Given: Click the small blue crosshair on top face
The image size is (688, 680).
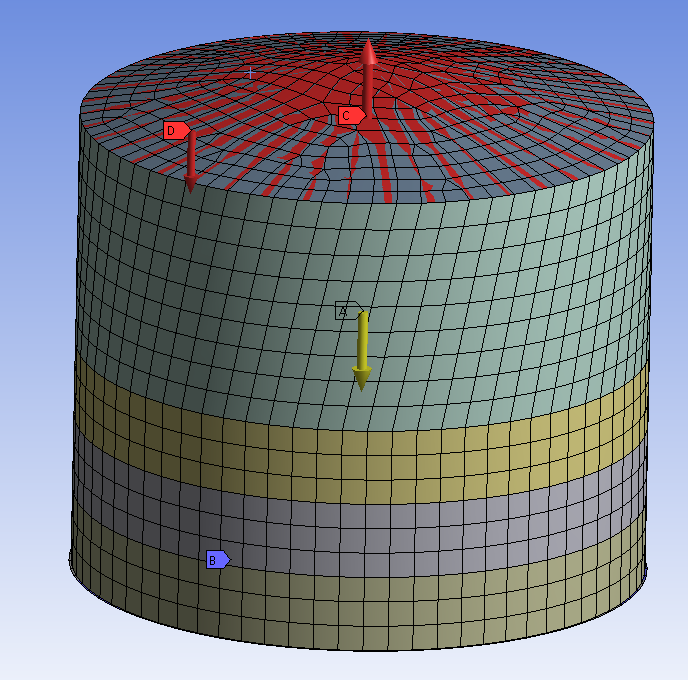Looking at the screenshot, I should (250, 73).
